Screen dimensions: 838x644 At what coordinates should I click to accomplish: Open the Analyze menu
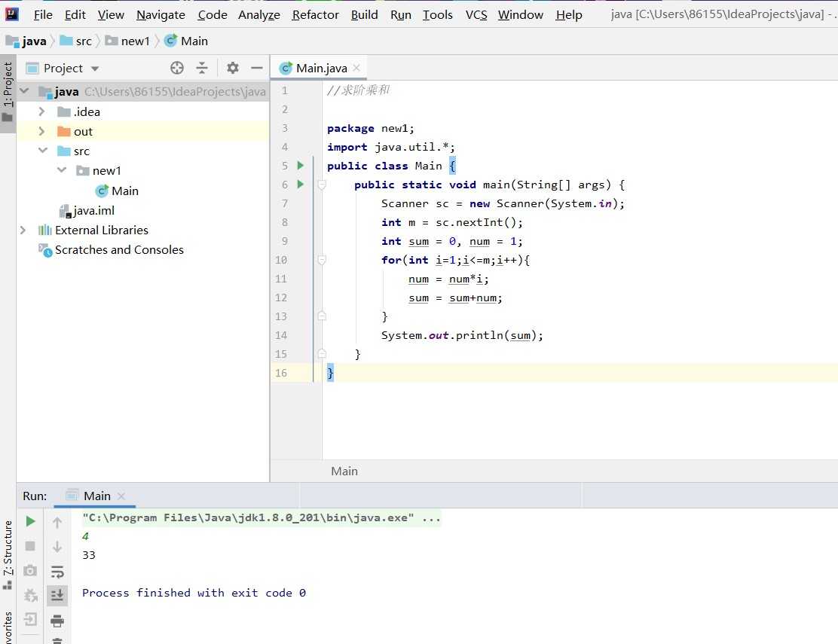click(x=258, y=15)
